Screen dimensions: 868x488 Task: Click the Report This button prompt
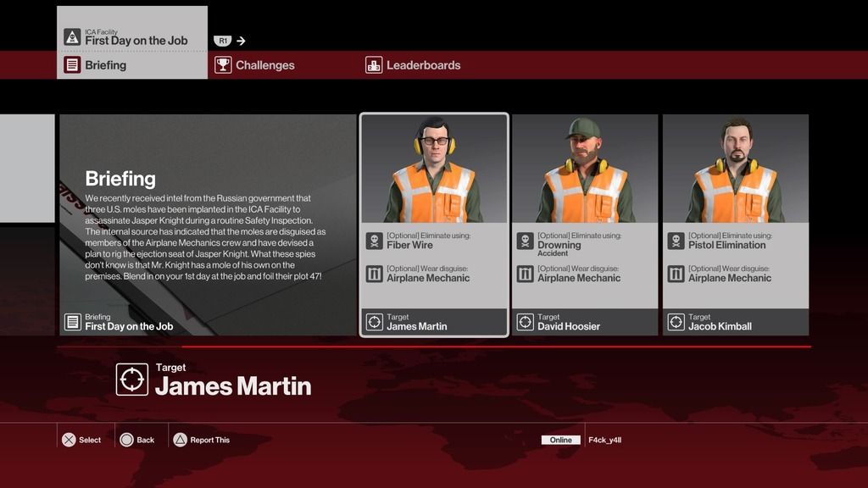(202, 440)
